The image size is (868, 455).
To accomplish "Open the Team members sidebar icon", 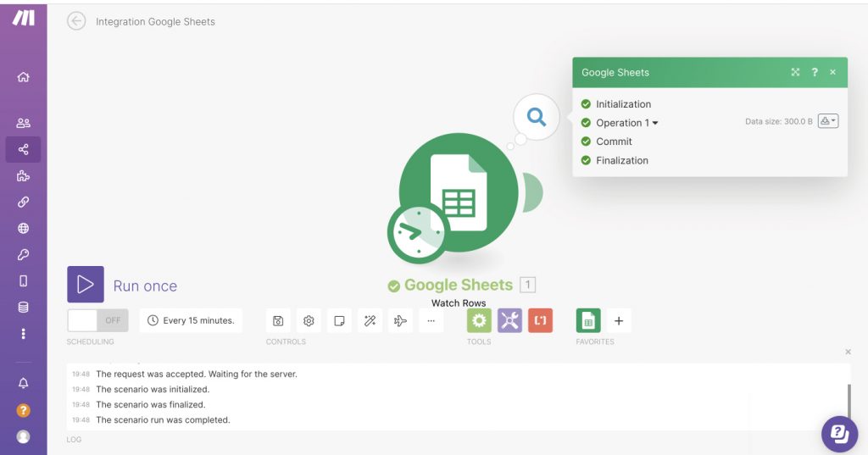I will tap(23, 123).
